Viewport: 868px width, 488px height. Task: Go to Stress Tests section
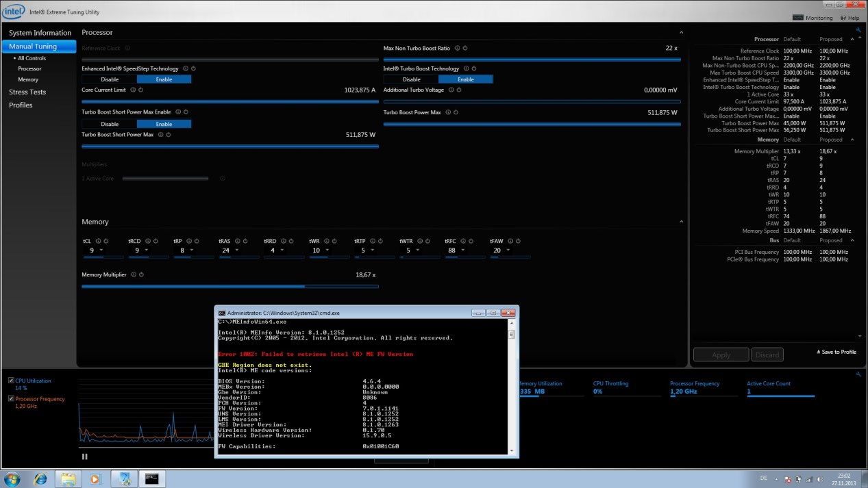coord(27,92)
